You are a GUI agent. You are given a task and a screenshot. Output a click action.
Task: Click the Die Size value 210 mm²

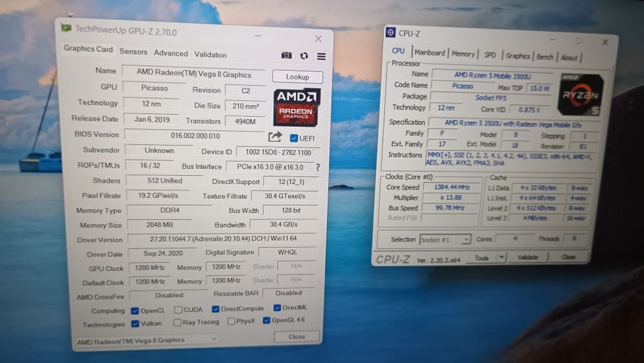click(x=245, y=106)
